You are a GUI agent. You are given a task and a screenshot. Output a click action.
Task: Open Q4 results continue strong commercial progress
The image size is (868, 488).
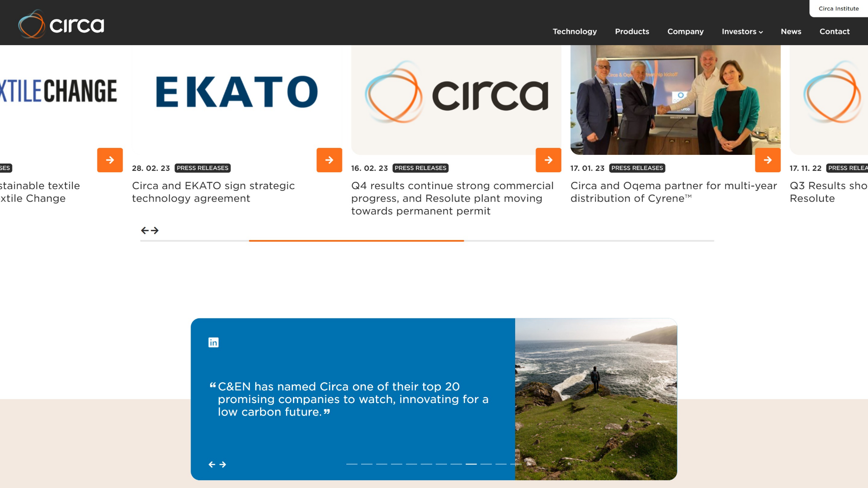click(452, 198)
